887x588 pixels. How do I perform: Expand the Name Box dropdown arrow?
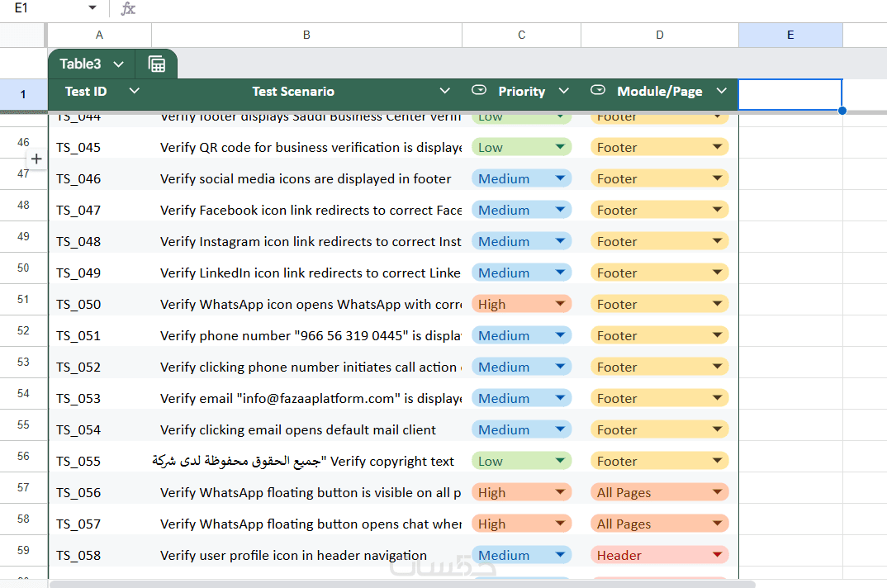tap(92, 8)
